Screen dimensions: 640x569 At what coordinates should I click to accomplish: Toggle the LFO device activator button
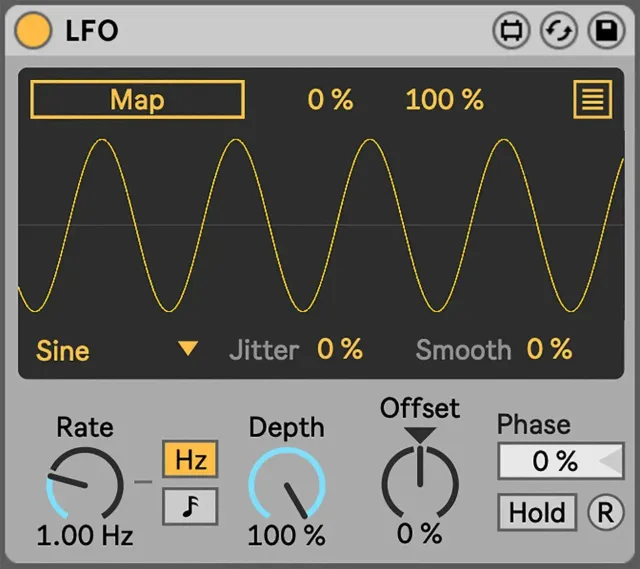tap(34, 31)
